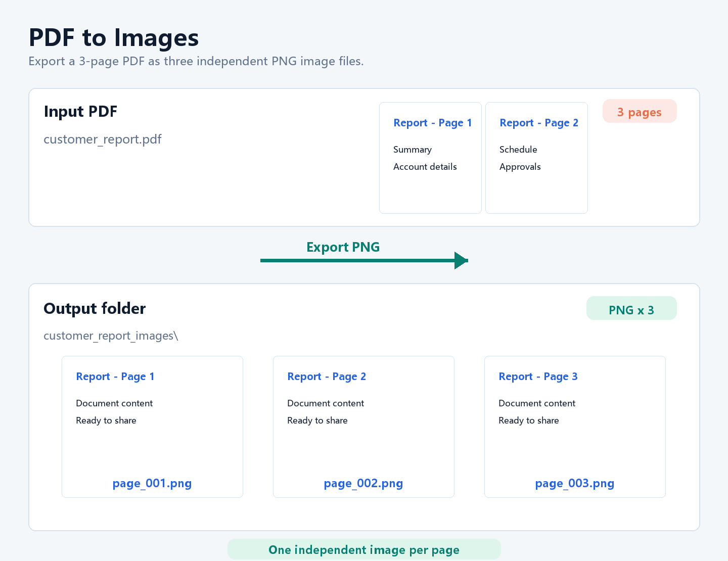Click the Report - Page 2 input PDF thumbnail

pyautogui.click(x=536, y=158)
